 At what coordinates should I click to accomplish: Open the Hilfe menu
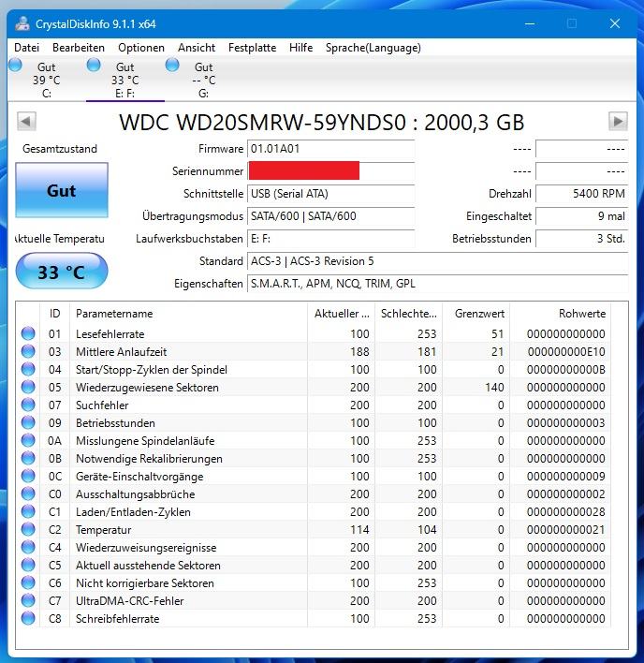point(300,48)
